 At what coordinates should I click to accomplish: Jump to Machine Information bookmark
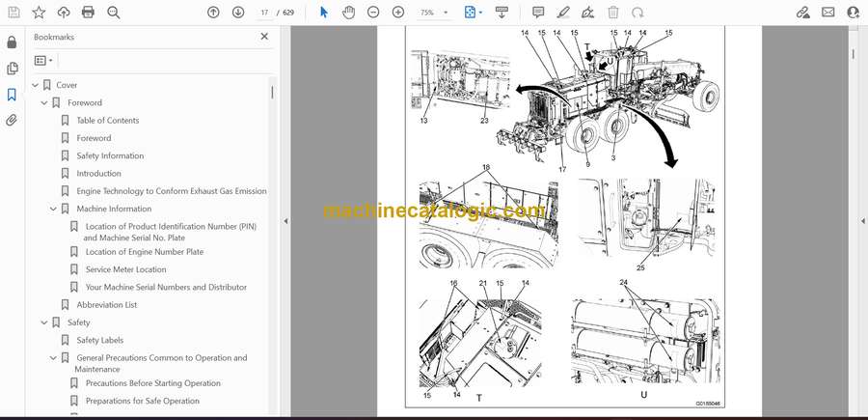tap(114, 209)
